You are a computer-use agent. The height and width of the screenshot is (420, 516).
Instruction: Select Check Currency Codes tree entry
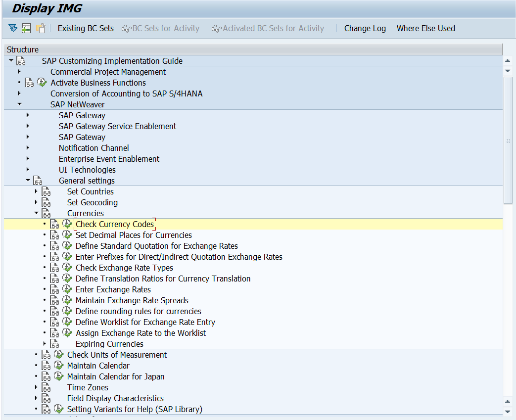point(115,224)
